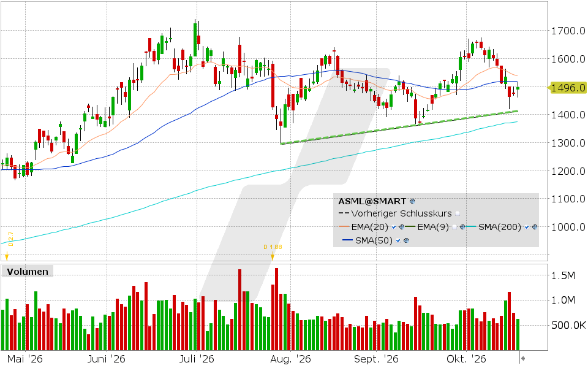Open settings icon next to ASML@SMART
Screen dimensions: 588x368
pos(412,201)
